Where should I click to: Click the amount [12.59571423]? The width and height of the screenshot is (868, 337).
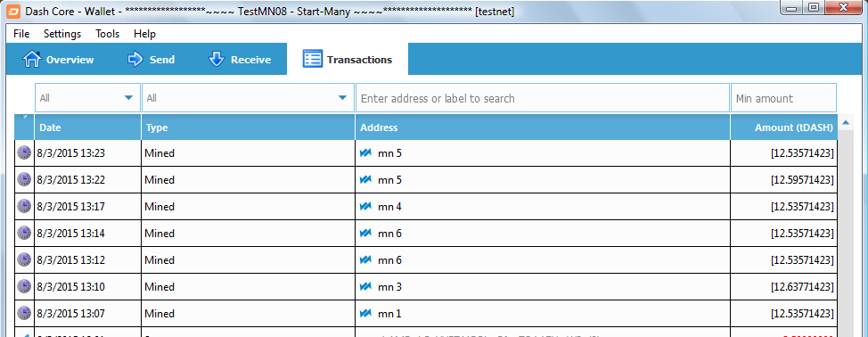click(802, 180)
